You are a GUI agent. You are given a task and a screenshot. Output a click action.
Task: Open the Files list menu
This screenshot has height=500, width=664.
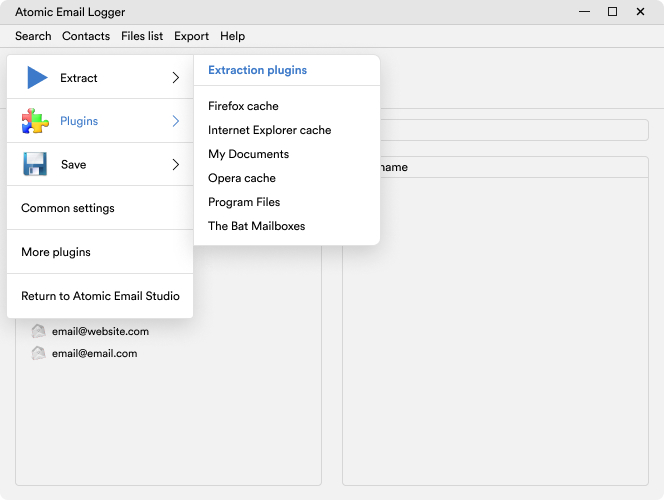click(x=142, y=36)
